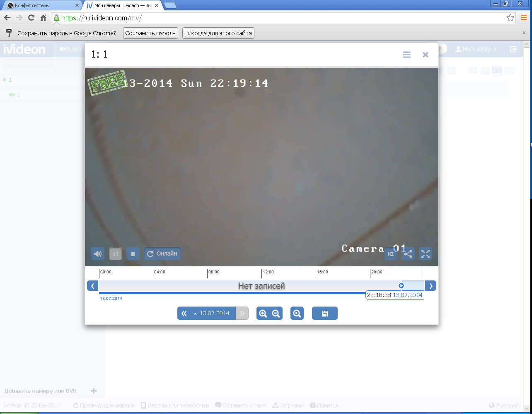Dismiss the save password bar
This screenshot has height=414, width=532.
coord(524,33)
